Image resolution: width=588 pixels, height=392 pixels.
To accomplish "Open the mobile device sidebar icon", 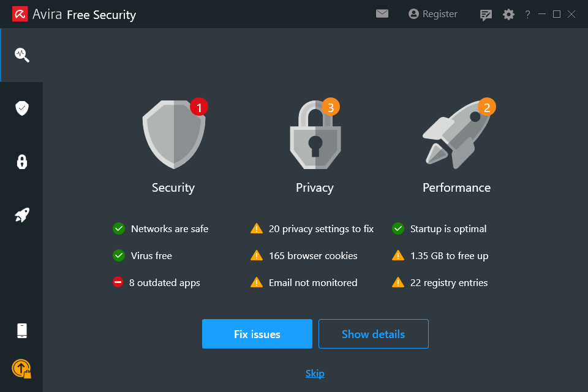I will [x=22, y=331].
